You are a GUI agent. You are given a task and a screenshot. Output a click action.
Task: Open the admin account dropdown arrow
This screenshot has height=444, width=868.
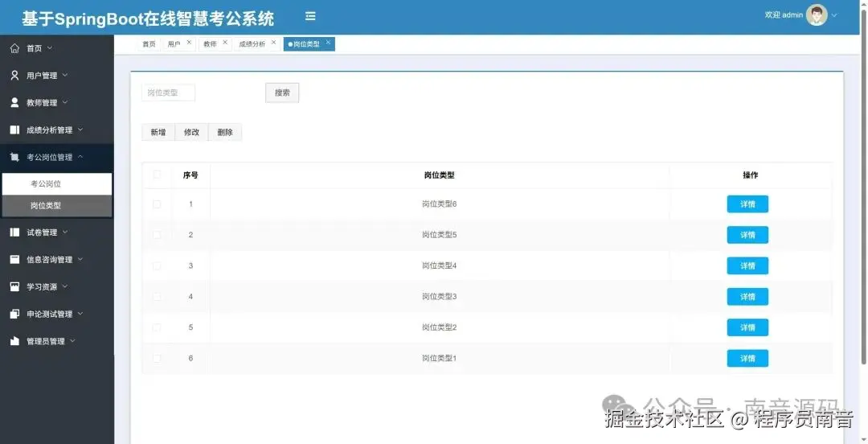coord(834,15)
